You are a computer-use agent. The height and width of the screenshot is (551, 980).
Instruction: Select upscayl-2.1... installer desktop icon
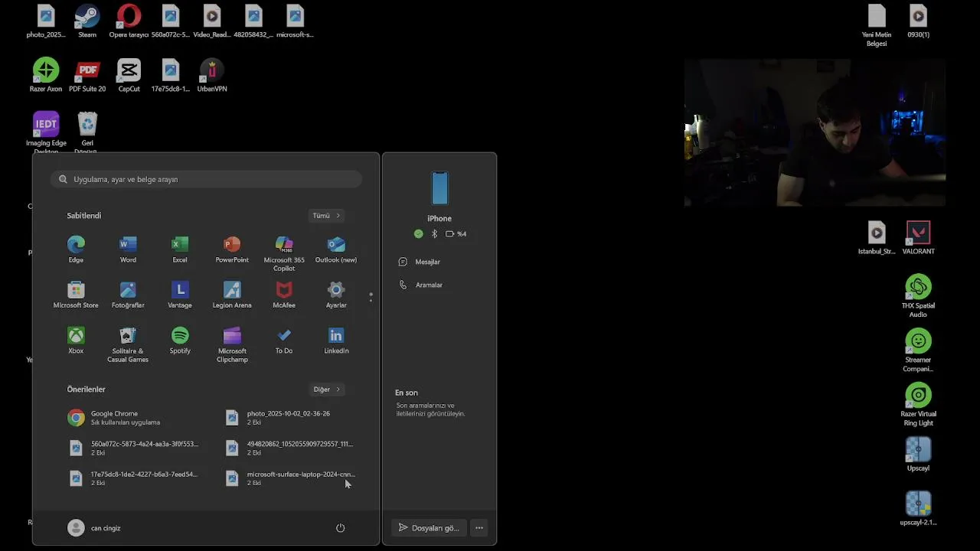918,508
